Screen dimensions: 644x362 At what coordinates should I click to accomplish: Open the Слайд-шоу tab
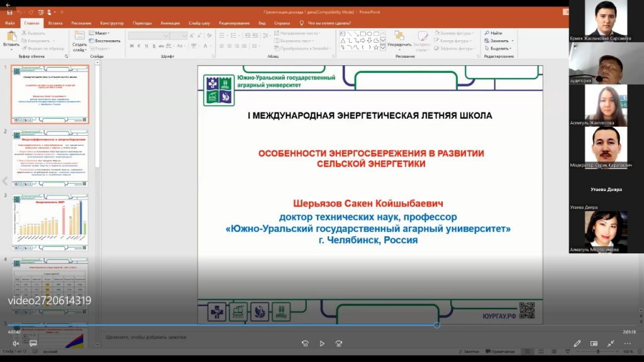[x=199, y=23]
